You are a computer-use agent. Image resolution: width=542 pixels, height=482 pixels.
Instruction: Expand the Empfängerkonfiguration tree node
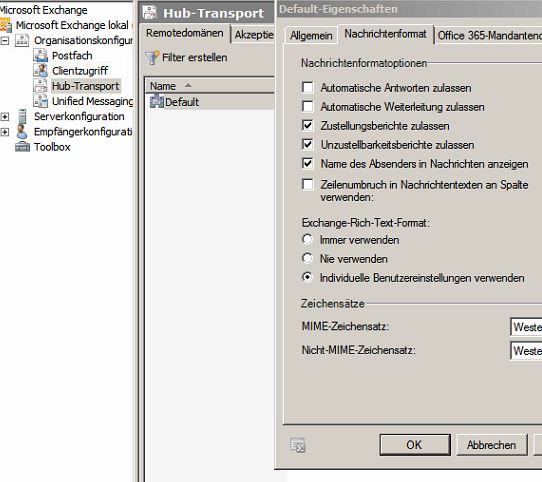tap(4, 132)
